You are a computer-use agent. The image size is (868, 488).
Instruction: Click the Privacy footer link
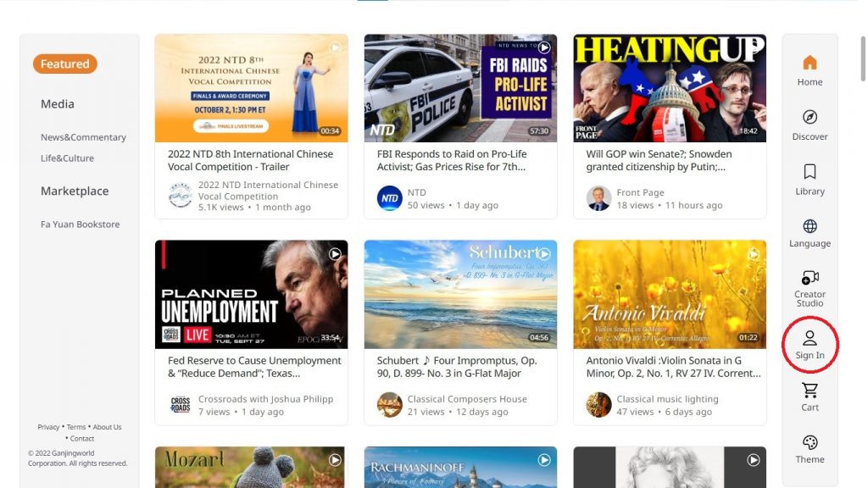[48, 427]
